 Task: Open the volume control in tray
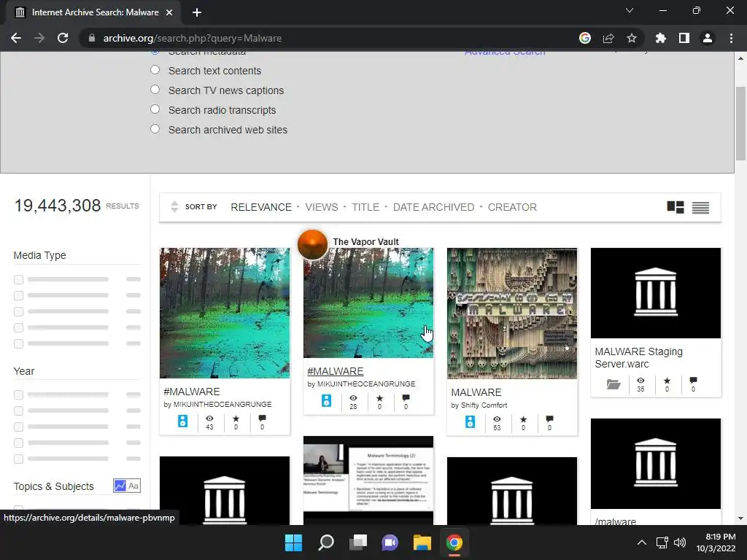coord(680,542)
